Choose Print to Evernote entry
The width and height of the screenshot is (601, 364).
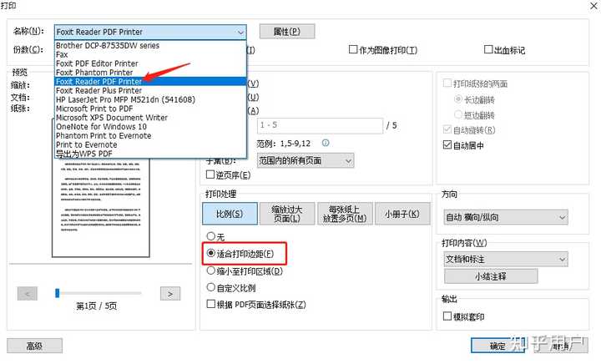point(150,144)
